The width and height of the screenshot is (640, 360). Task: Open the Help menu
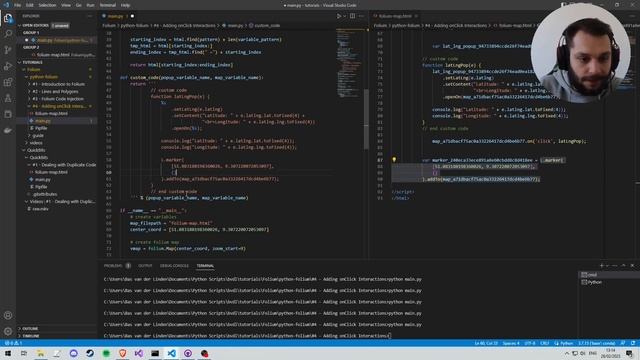(125, 5)
